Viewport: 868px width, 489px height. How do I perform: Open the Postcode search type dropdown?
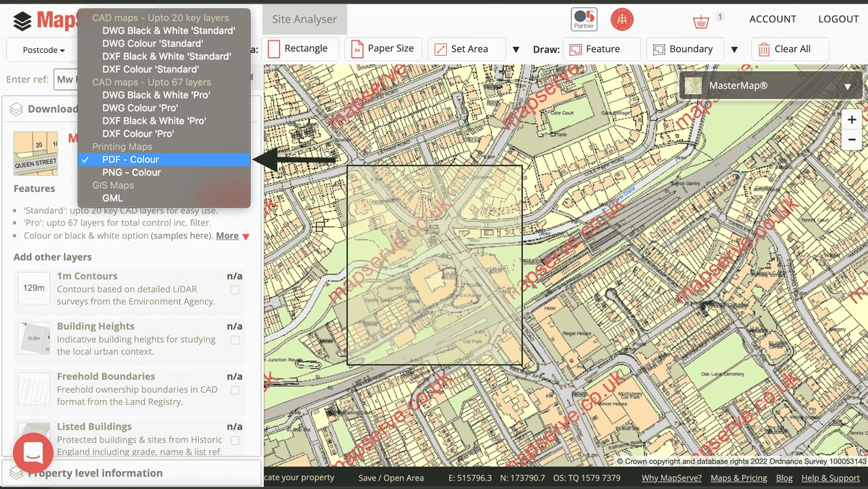43,50
